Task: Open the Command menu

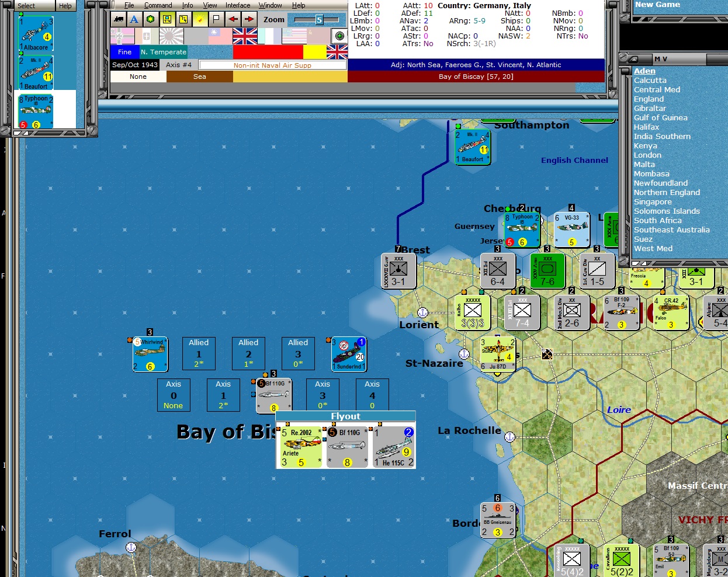Action: (x=158, y=5)
